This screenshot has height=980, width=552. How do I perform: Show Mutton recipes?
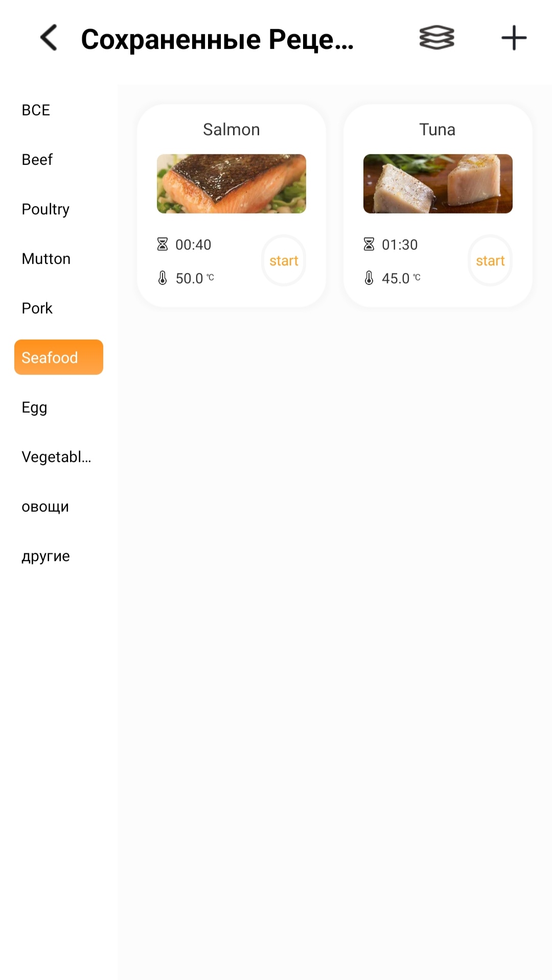point(46,258)
